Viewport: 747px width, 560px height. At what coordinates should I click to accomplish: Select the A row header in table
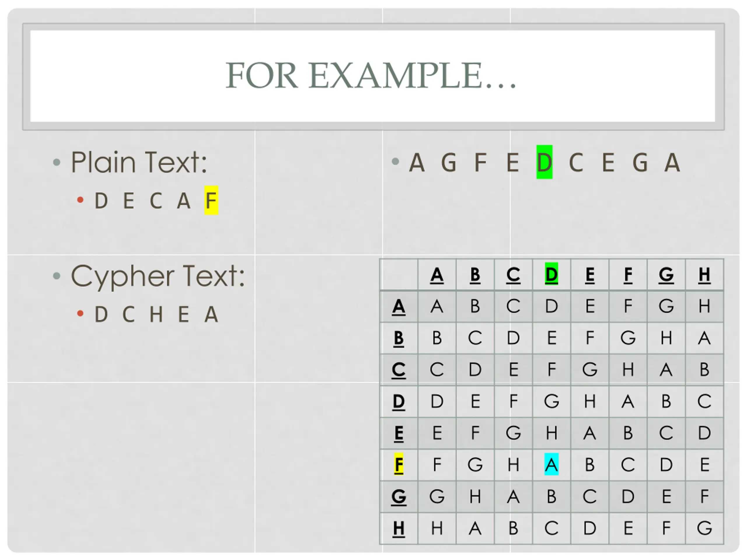(x=399, y=307)
